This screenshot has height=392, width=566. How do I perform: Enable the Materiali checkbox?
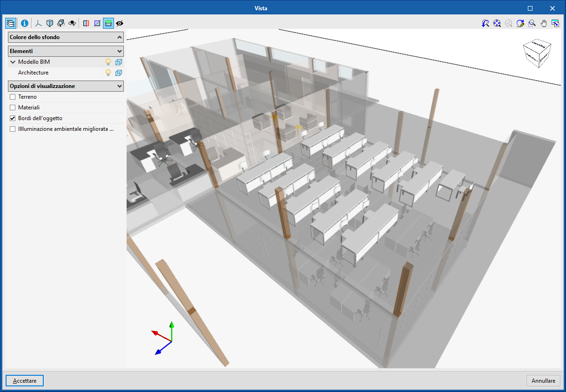click(12, 107)
